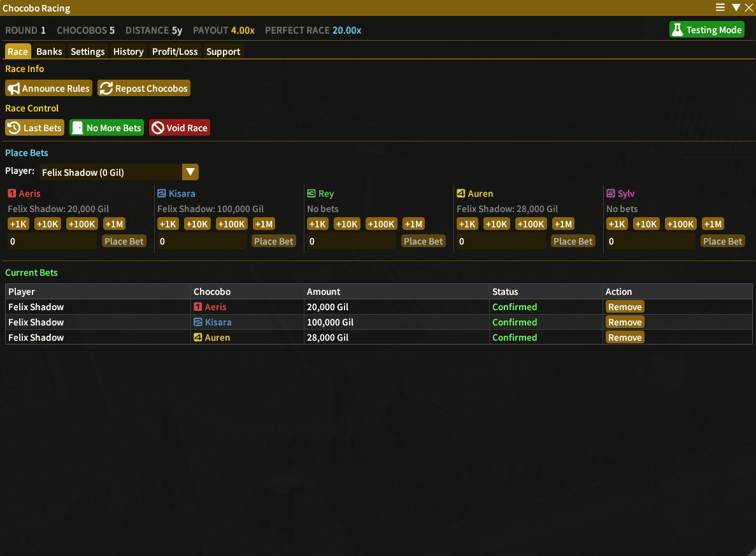Click Place Bet for Sylv

click(722, 241)
